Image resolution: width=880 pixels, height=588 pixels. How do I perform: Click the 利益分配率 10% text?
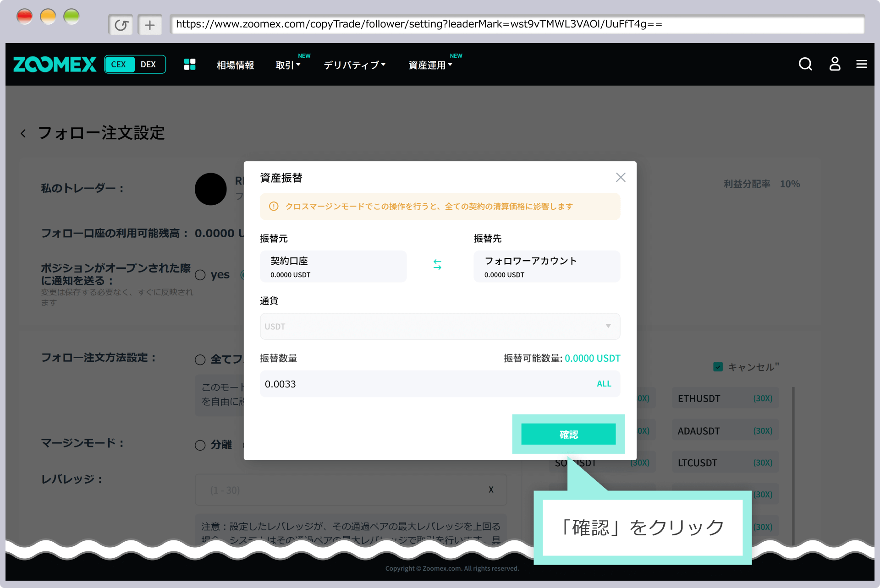coord(761,184)
